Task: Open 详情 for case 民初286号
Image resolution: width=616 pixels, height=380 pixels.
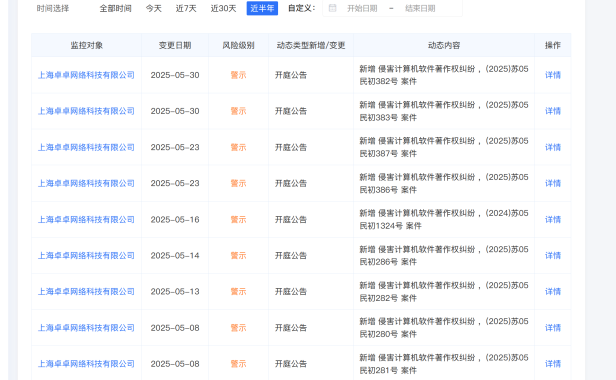Action: pyautogui.click(x=553, y=256)
